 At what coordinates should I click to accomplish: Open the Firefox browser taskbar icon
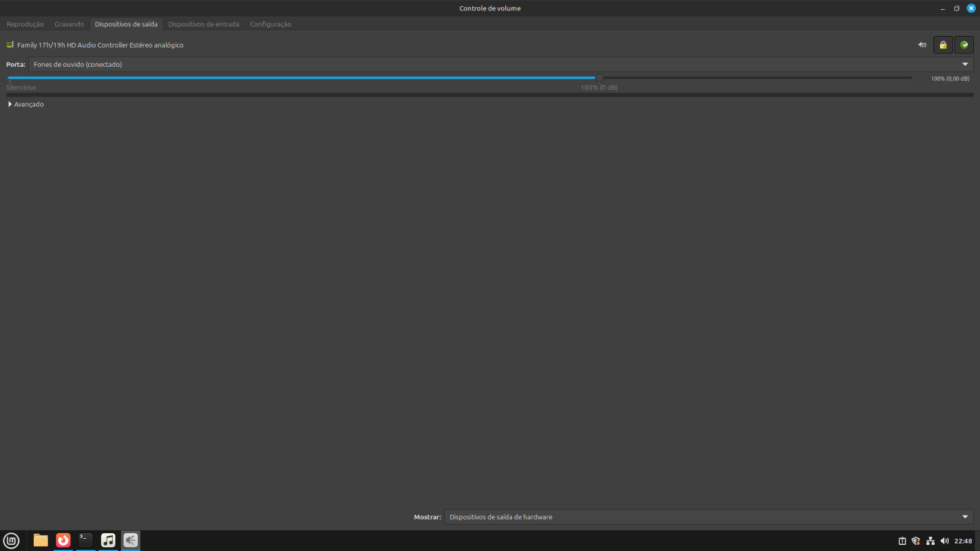pyautogui.click(x=63, y=540)
